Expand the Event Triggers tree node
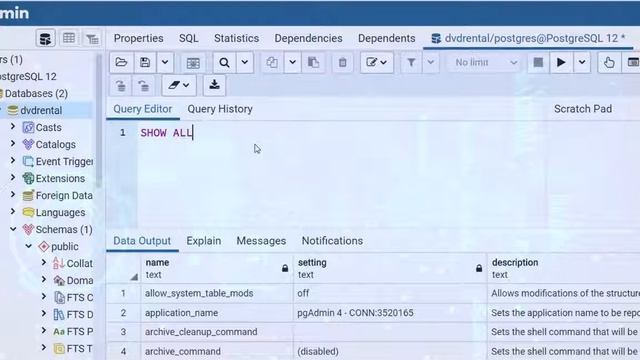The width and height of the screenshot is (640, 360). (x=13, y=161)
